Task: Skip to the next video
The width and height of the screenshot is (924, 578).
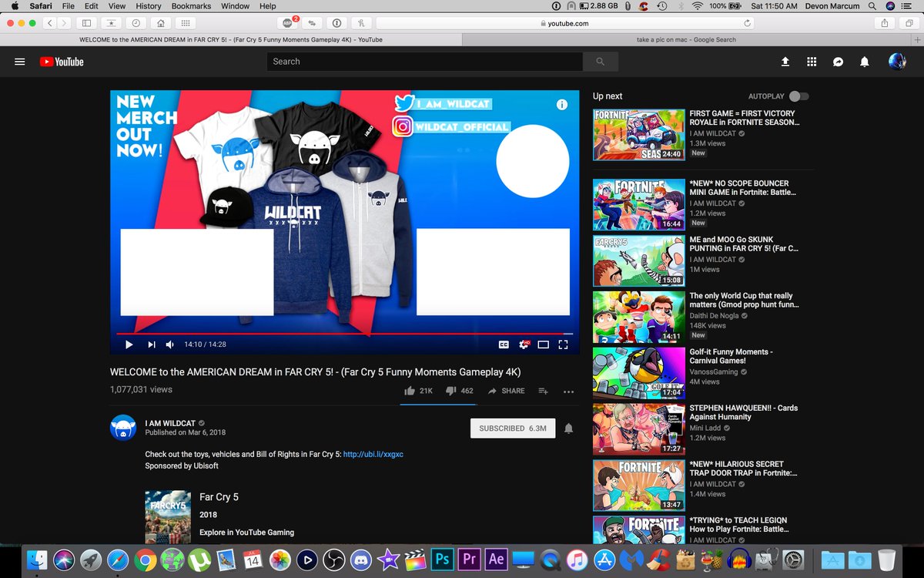Action: [x=151, y=344]
